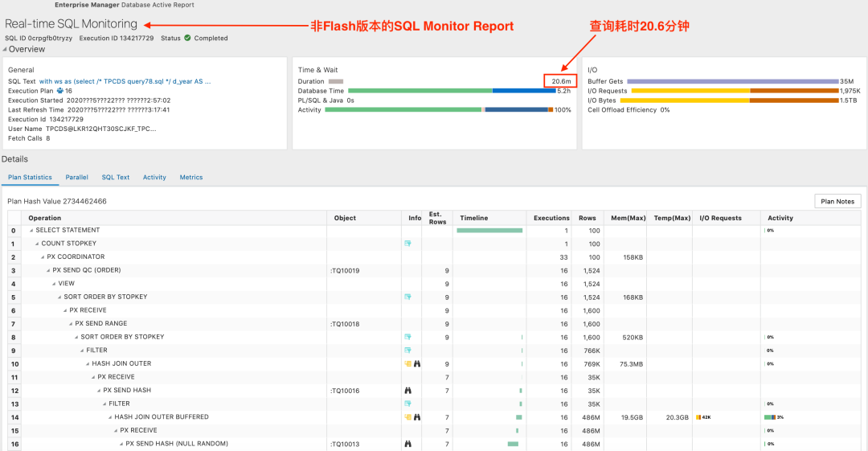Collapse the Overview section
This screenshot has width=868, height=451.
(4, 50)
